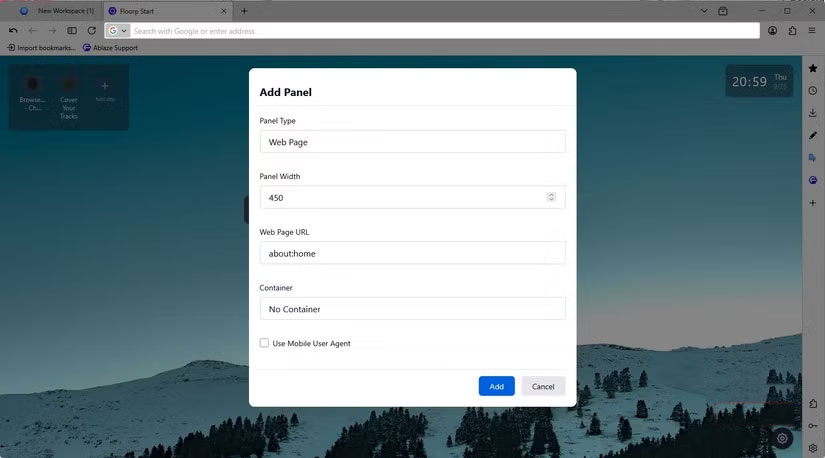This screenshot has width=825, height=458.
Task: Open the Notes pencil sidebar panel
Action: [813, 135]
